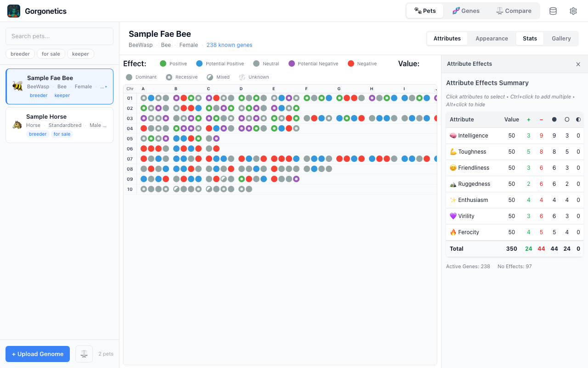The width and height of the screenshot is (588, 368).
Task: Click inside the 'Search pets...' field
Action: tap(59, 36)
